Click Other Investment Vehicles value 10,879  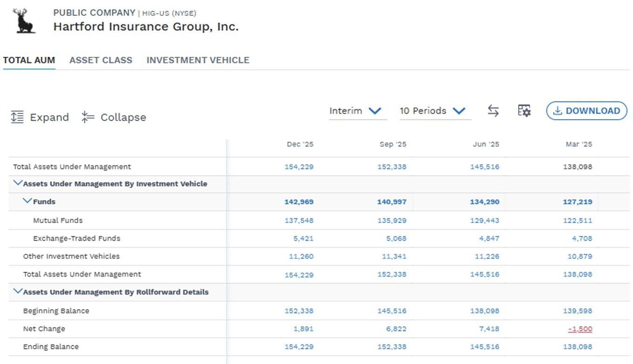click(580, 256)
